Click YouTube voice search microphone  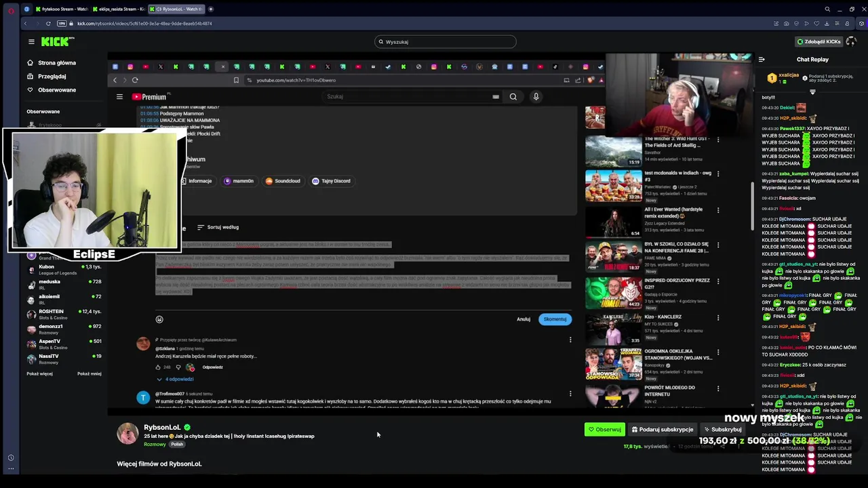(536, 96)
